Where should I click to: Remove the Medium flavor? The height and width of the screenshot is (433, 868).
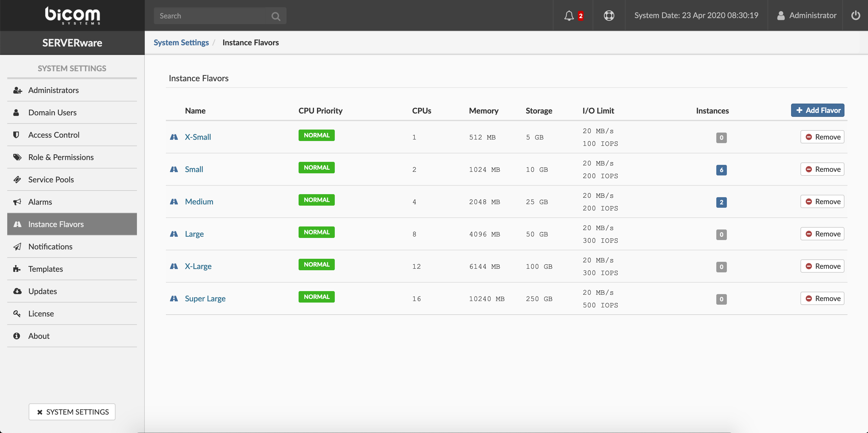point(822,202)
